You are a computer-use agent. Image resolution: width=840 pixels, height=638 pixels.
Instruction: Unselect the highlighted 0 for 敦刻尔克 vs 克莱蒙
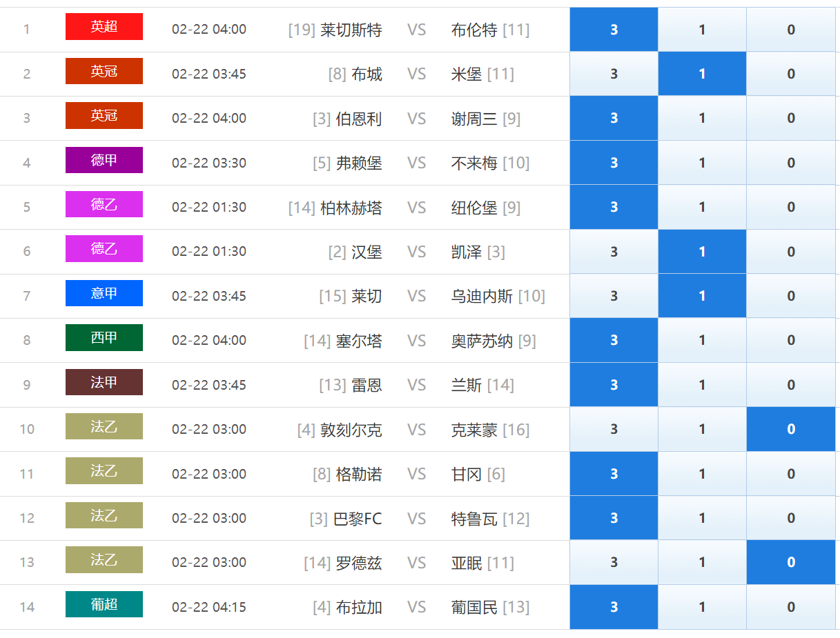point(790,429)
